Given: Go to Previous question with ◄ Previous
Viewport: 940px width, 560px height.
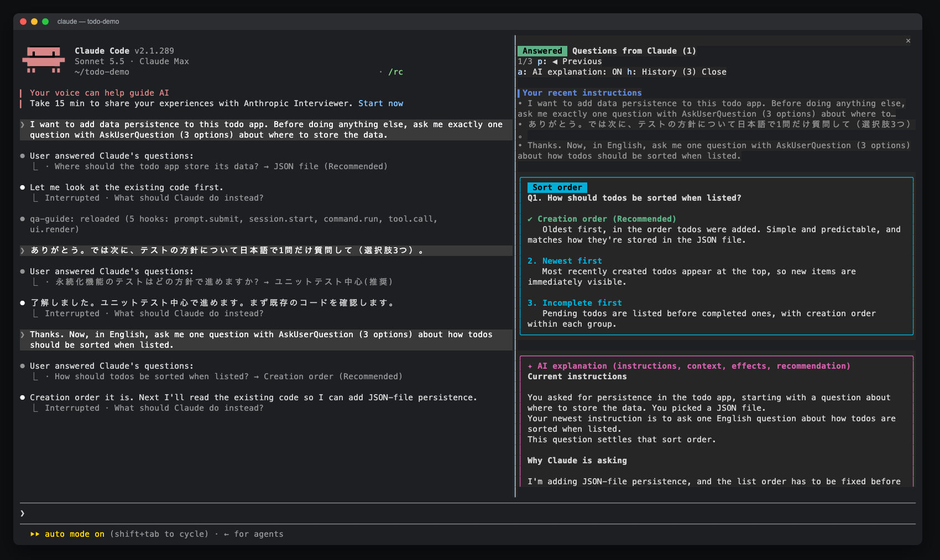Looking at the screenshot, I should 570,61.
